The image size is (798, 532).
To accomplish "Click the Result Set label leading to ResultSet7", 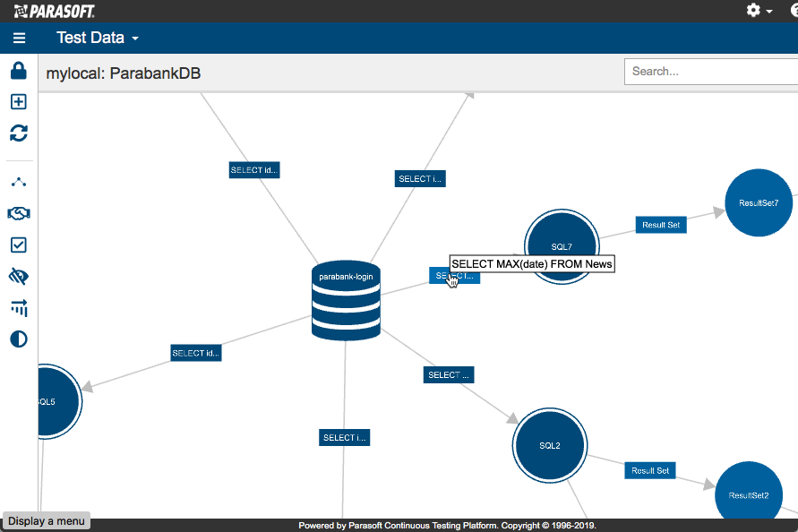I will tap(661, 225).
